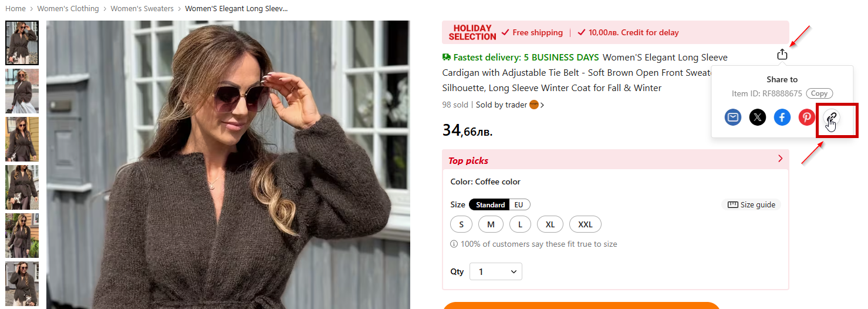
Task: Go to Women's Clothing breadcrumb
Action: [x=68, y=9]
